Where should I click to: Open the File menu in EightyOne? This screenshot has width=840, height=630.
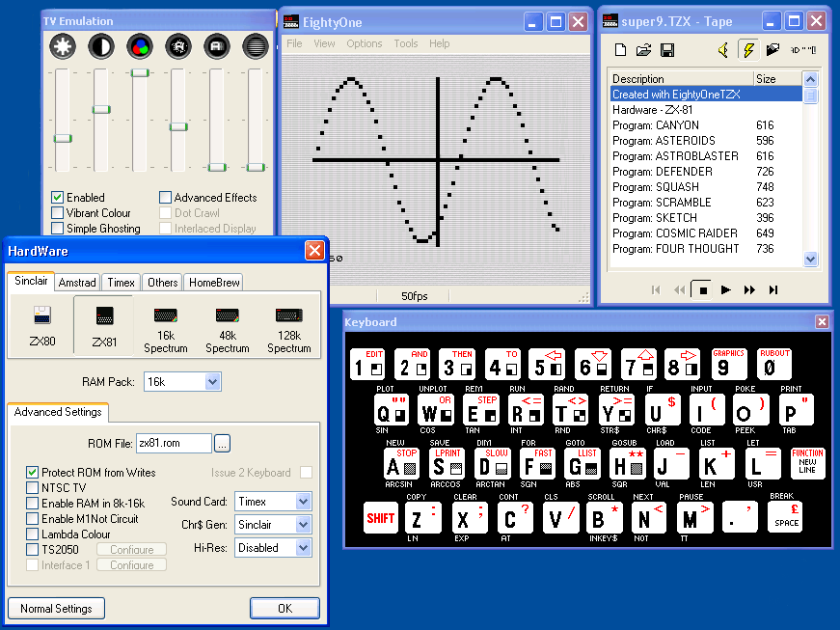[x=294, y=43]
